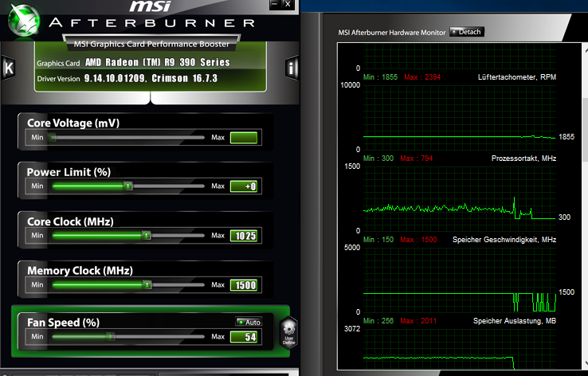Click the Power Limit slider handle
The height and width of the screenshot is (376, 588).
pos(128,186)
